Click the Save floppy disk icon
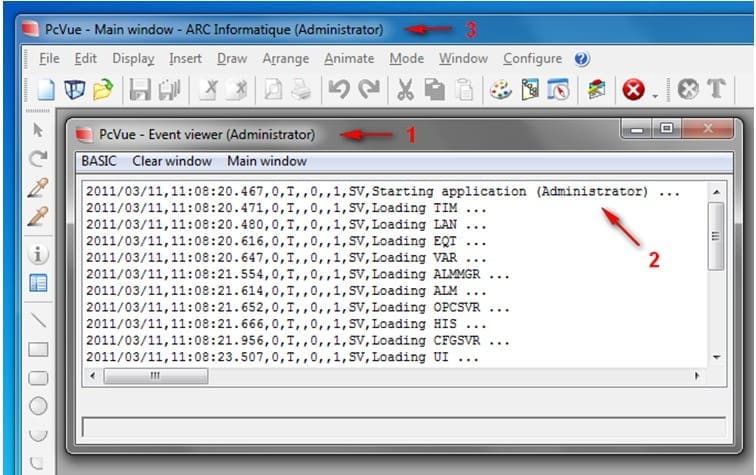The height and width of the screenshot is (475, 756). (x=140, y=90)
